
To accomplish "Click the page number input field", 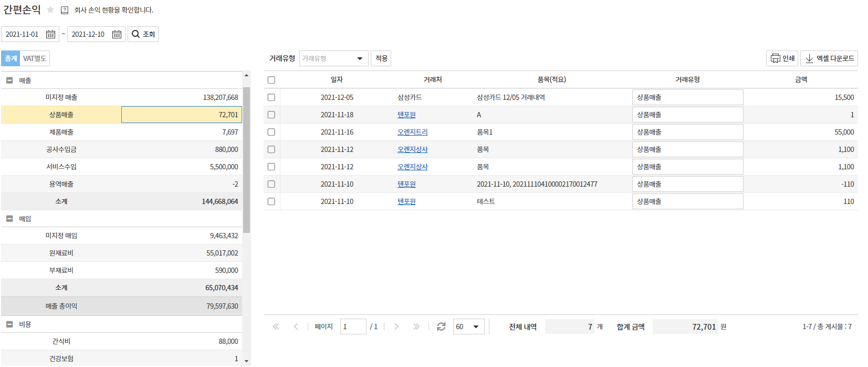I will pyautogui.click(x=353, y=327).
